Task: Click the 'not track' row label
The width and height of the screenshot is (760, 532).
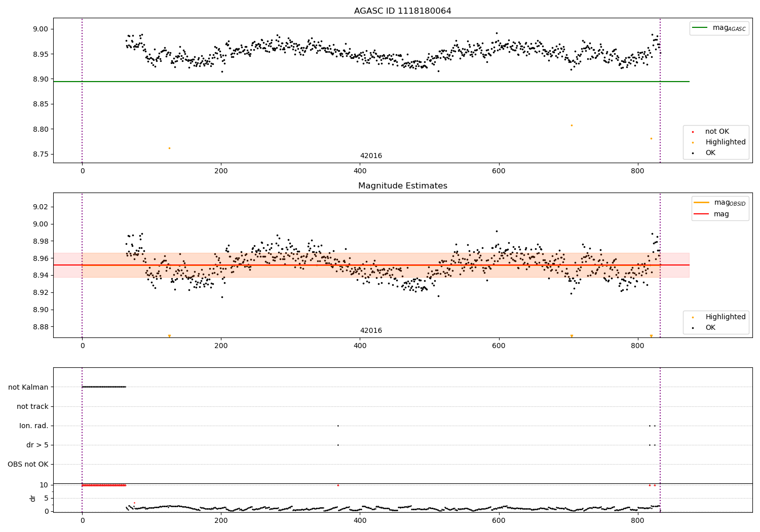Action: pos(32,406)
